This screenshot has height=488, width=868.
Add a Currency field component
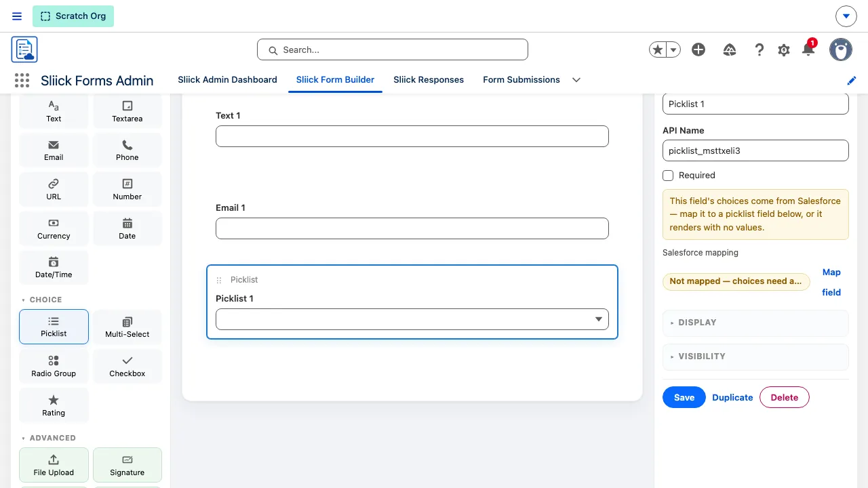pos(54,229)
